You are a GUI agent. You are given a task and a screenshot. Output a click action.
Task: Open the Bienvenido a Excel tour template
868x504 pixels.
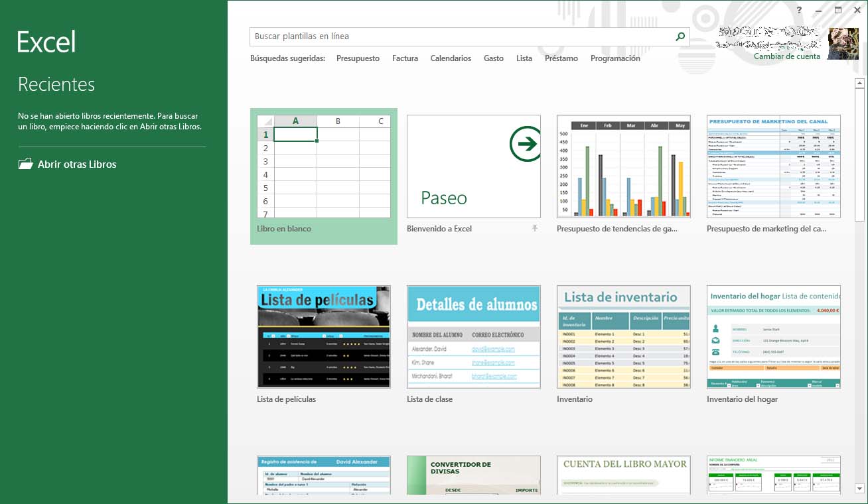click(x=474, y=166)
